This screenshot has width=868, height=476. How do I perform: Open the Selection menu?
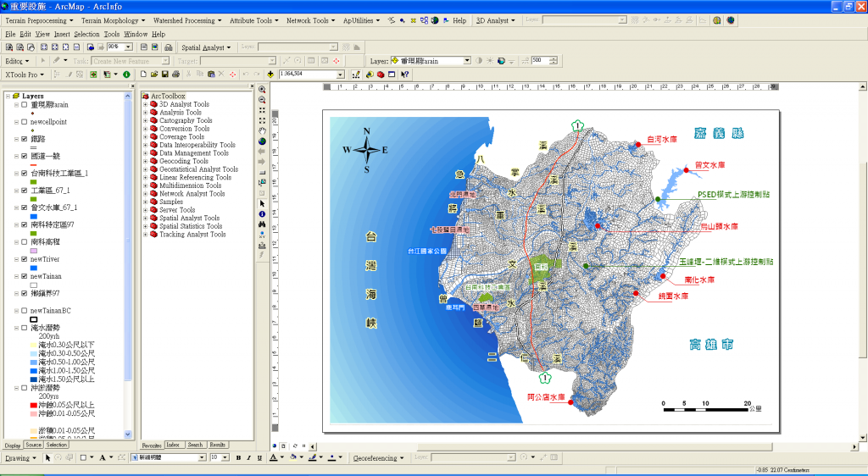[86, 34]
